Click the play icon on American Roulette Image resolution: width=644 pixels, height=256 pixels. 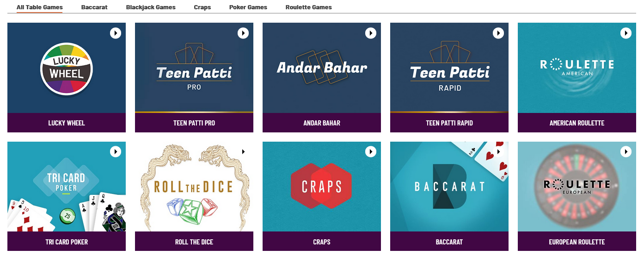tap(626, 33)
